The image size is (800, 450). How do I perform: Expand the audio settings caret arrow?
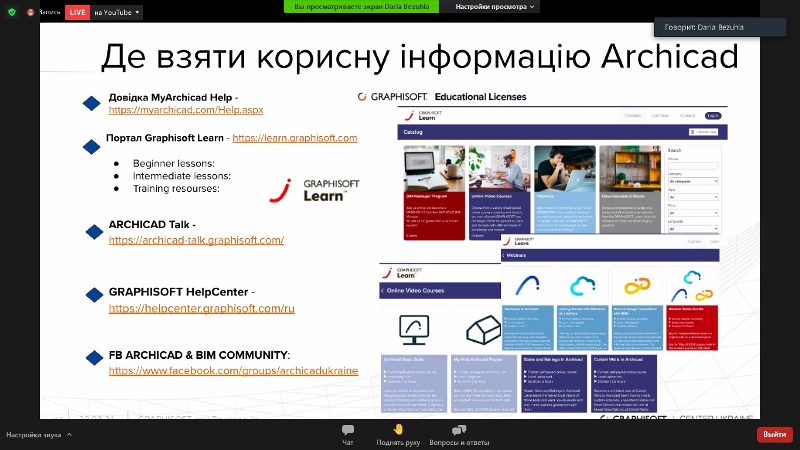point(69,435)
